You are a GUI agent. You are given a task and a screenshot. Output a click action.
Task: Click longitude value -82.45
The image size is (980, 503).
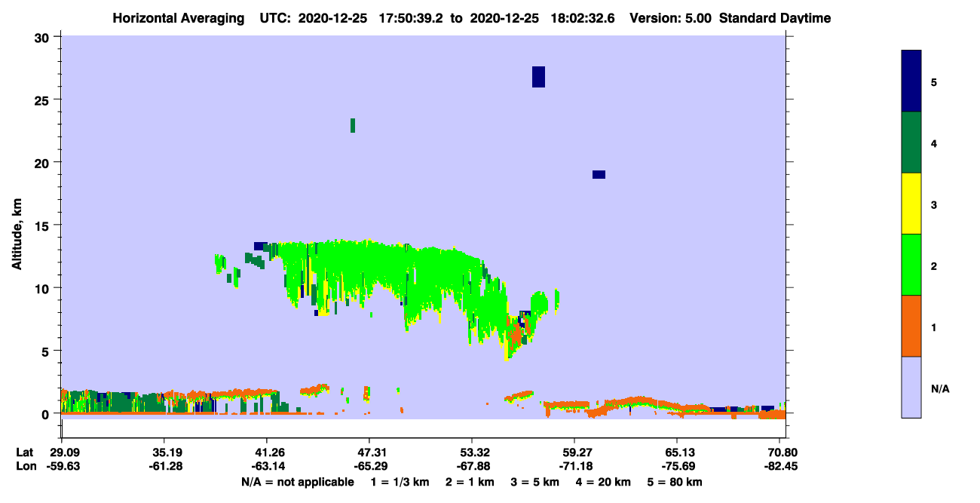pyautogui.click(x=779, y=466)
